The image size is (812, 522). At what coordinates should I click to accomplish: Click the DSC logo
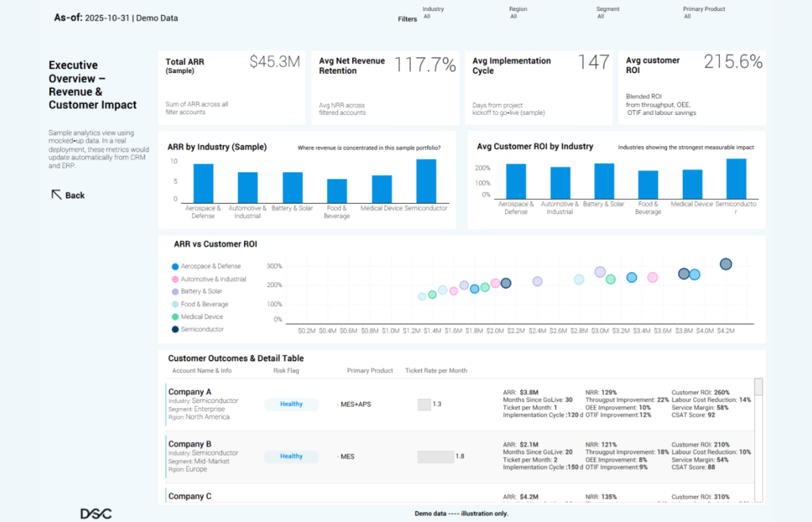(96, 513)
